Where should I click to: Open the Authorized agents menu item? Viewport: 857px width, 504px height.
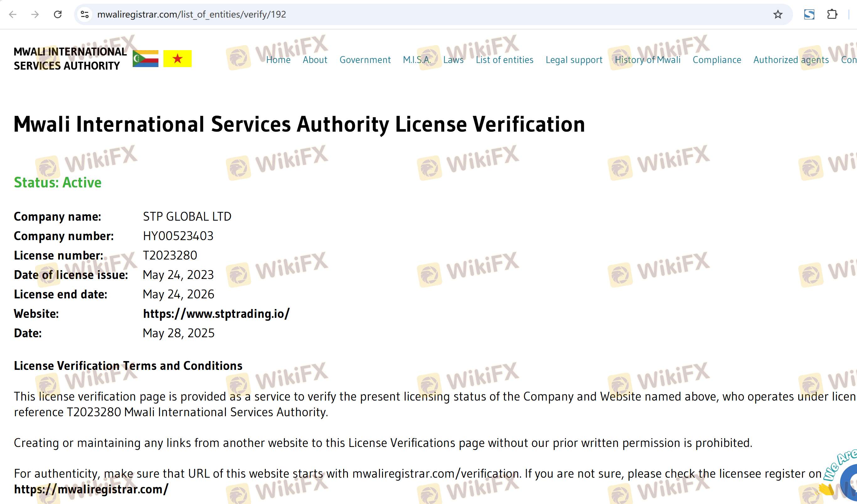(x=791, y=60)
